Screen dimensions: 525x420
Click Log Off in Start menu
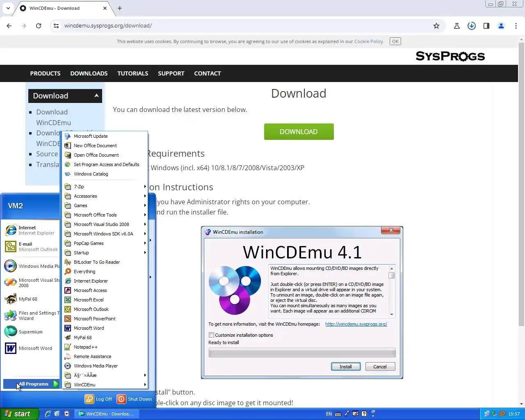(x=98, y=399)
